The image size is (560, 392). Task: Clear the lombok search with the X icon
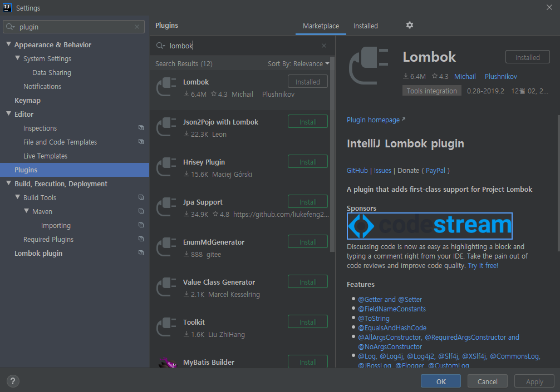324,46
